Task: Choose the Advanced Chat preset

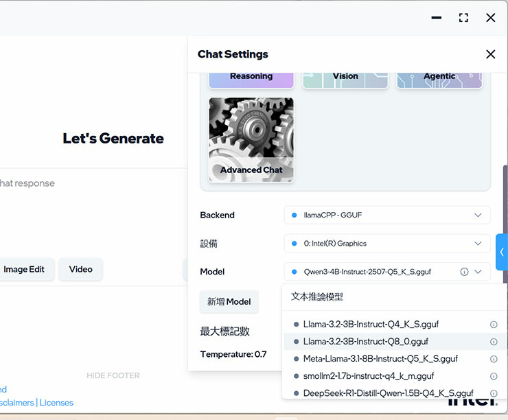Action: click(x=251, y=140)
